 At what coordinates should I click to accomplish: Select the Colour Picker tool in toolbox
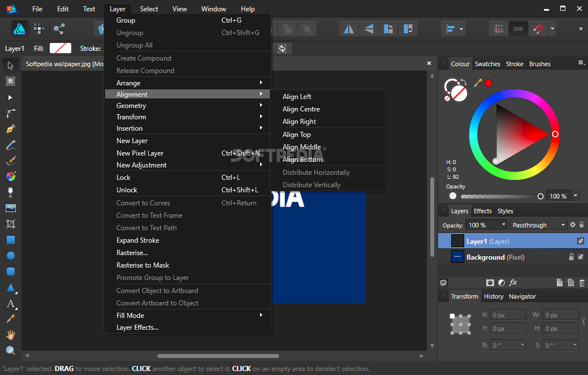[x=11, y=319]
